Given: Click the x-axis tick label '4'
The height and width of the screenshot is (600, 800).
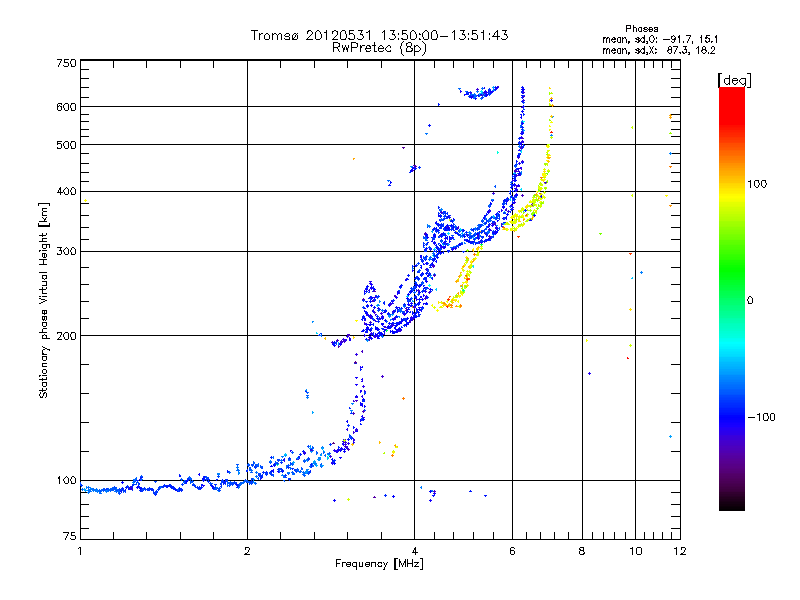Looking at the screenshot, I should [x=414, y=551].
